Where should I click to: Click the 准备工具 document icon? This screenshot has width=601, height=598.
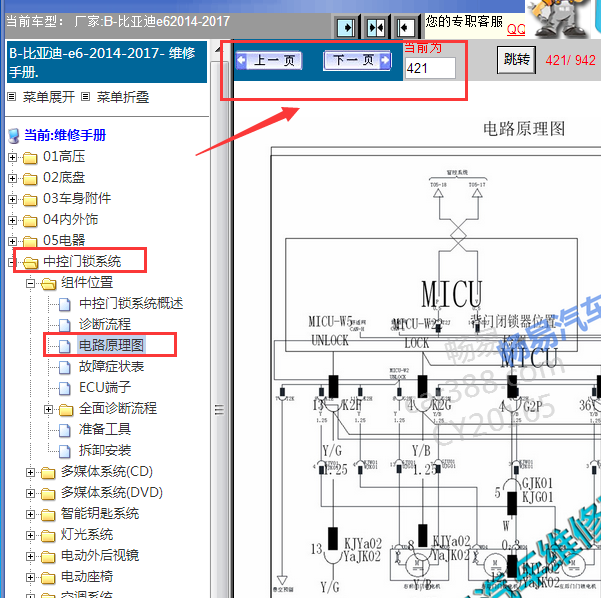click(65, 430)
